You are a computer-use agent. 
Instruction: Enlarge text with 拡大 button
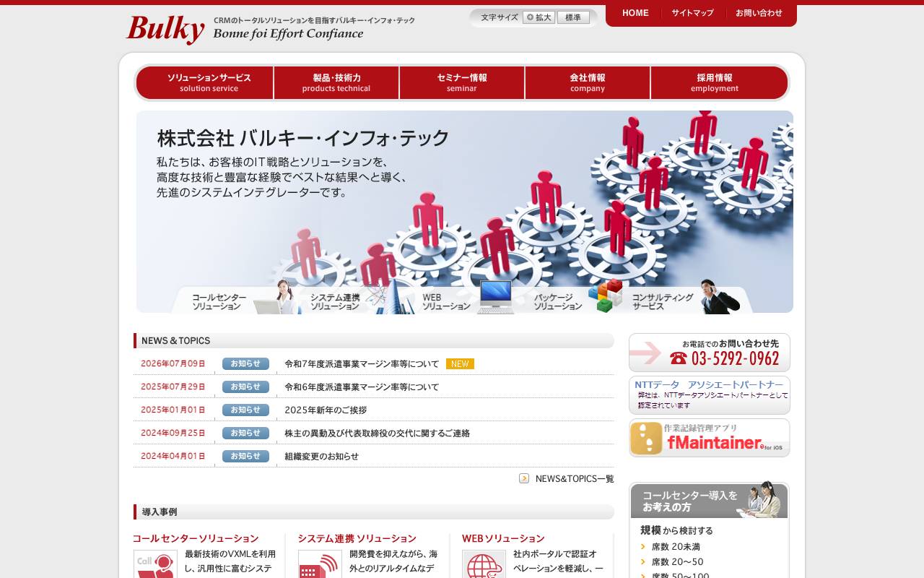point(539,17)
